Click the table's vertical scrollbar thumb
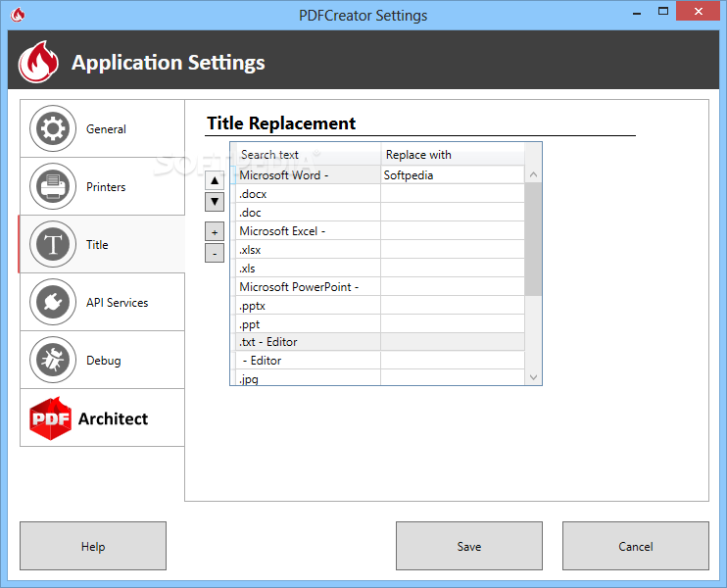The height and width of the screenshot is (588, 727). point(533,239)
